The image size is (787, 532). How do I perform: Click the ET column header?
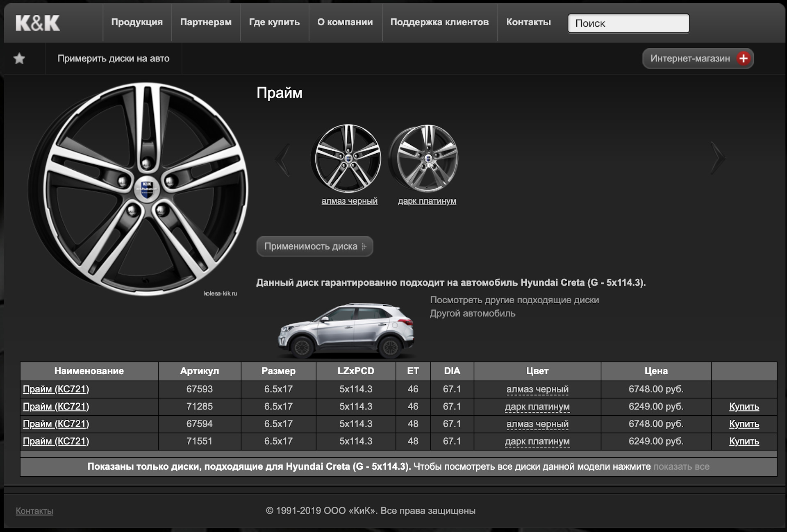413,371
